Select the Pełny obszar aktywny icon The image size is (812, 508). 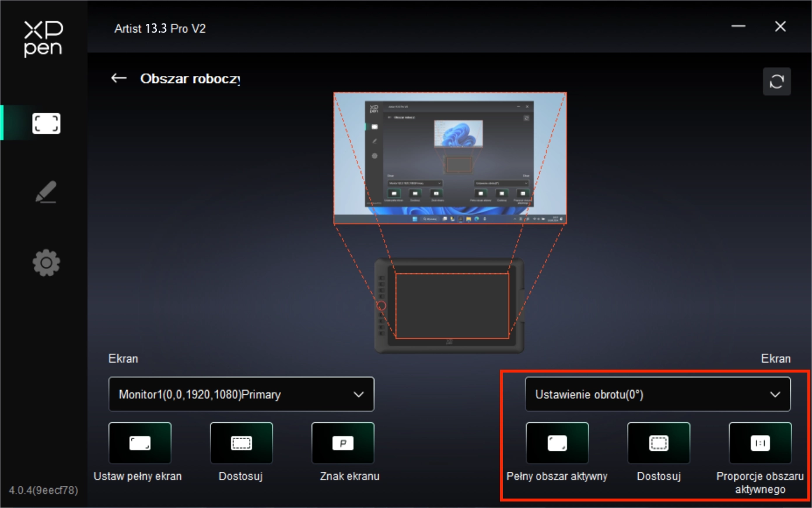coord(557,443)
